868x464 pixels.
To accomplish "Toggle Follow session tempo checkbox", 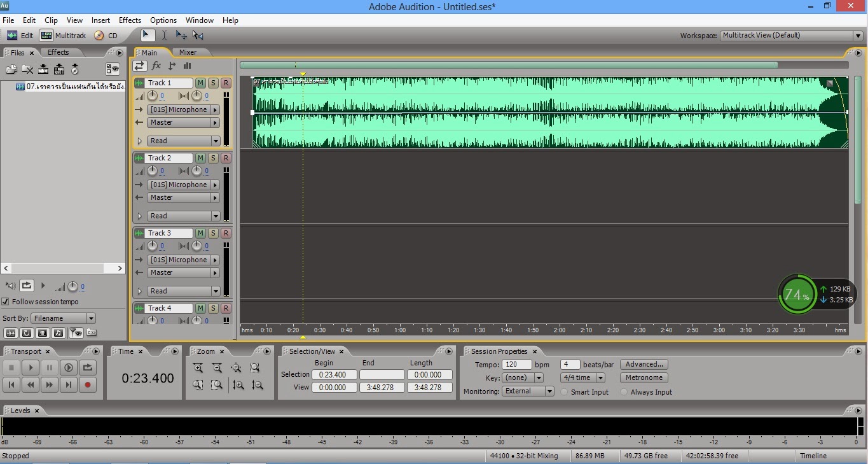I will (6, 302).
